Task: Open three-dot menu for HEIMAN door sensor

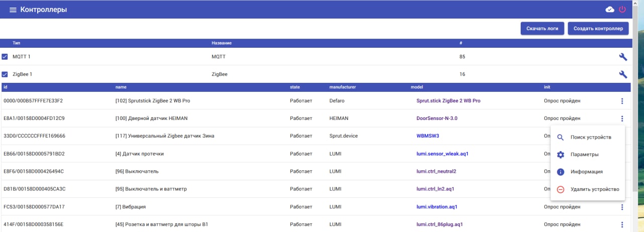Action: [622, 119]
